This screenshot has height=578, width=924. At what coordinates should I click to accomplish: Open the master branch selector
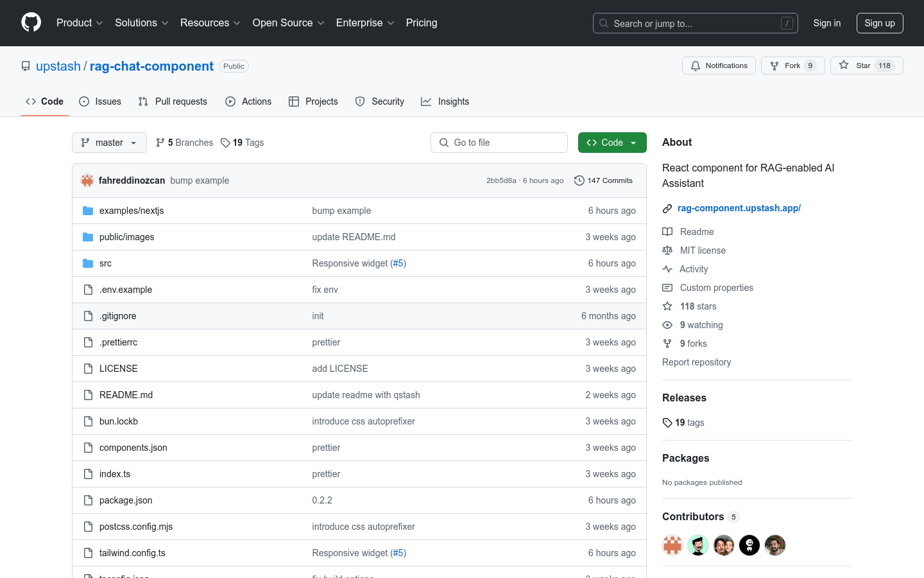click(108, 142)
